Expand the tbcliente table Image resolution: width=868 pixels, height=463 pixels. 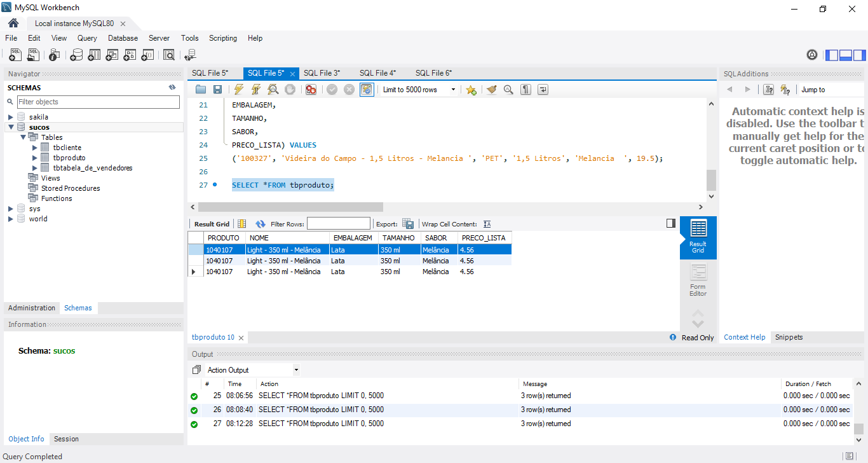35,148
